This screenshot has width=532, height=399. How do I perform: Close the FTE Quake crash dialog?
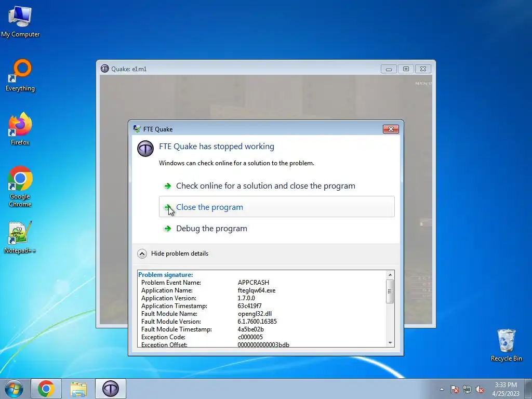(x=391, y=129)
